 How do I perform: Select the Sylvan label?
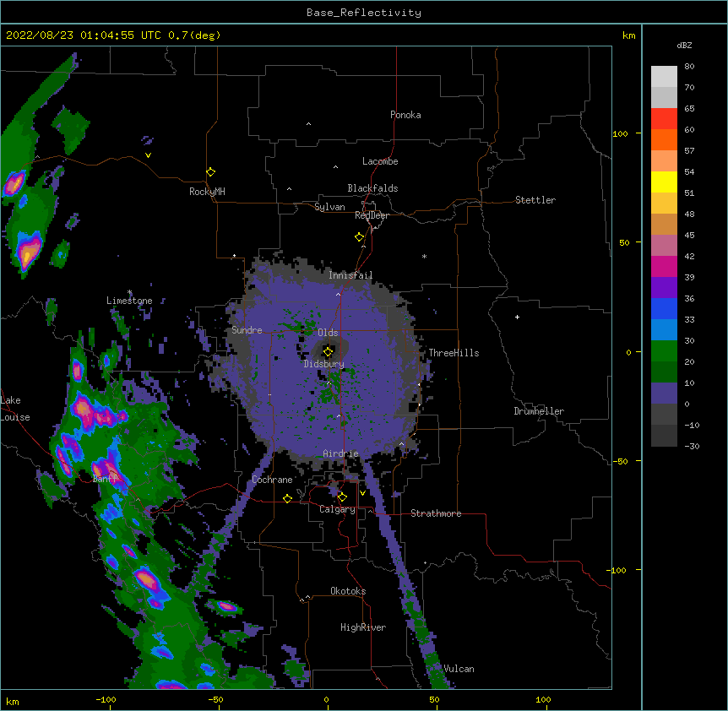tap(329, 207)
